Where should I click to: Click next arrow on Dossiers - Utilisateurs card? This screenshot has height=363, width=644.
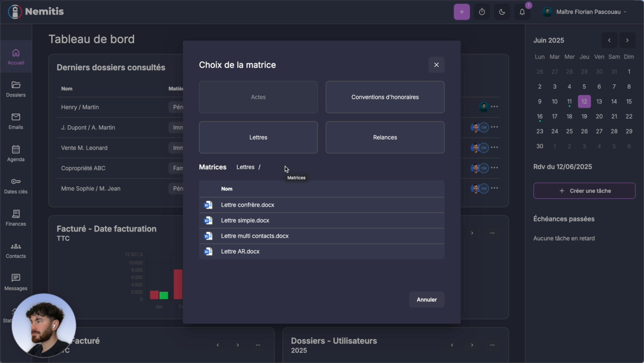pyautogui.click(x=472, y=345)
